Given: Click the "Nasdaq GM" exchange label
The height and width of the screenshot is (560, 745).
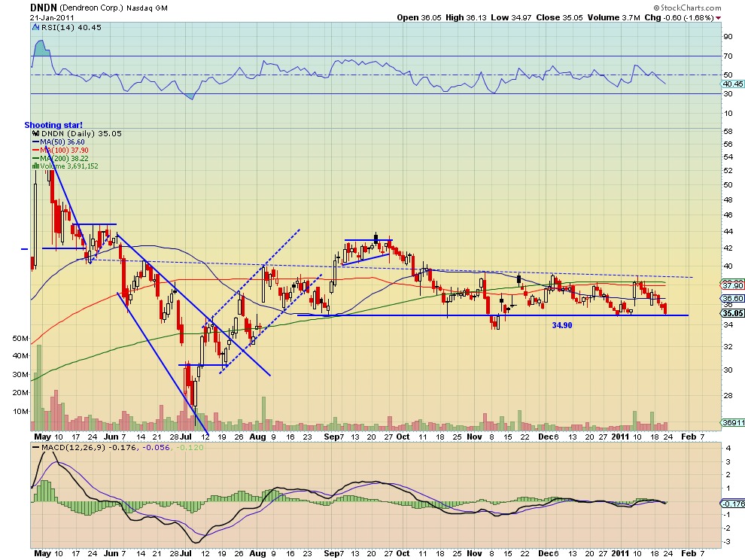Looking at the screenshot, I should pos(147,8).
